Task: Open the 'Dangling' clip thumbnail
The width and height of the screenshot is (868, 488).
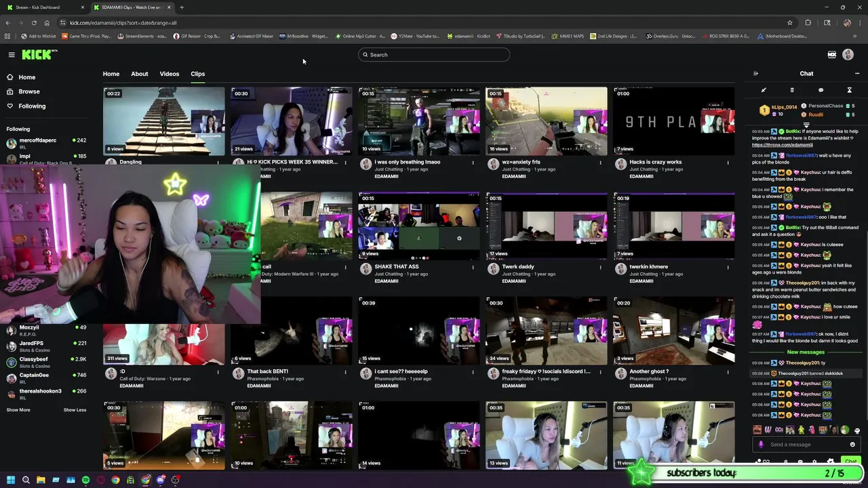Action: pos(164,121)
